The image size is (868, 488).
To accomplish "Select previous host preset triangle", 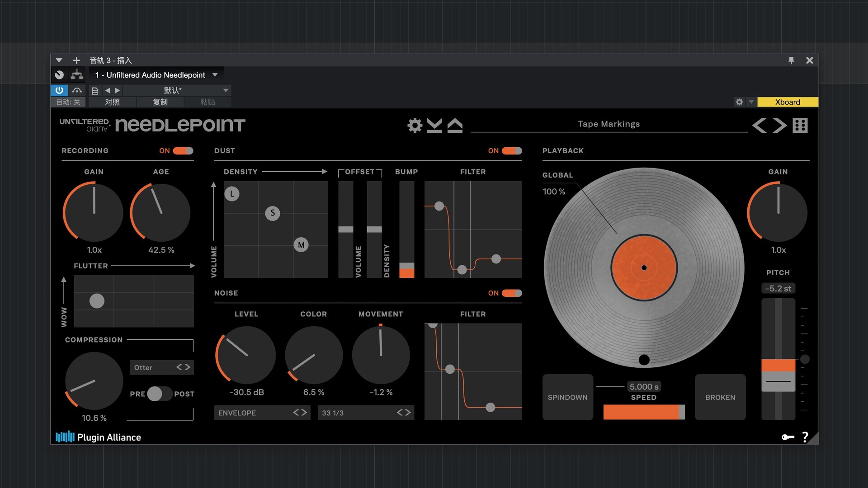I will [x=108, y=90].
